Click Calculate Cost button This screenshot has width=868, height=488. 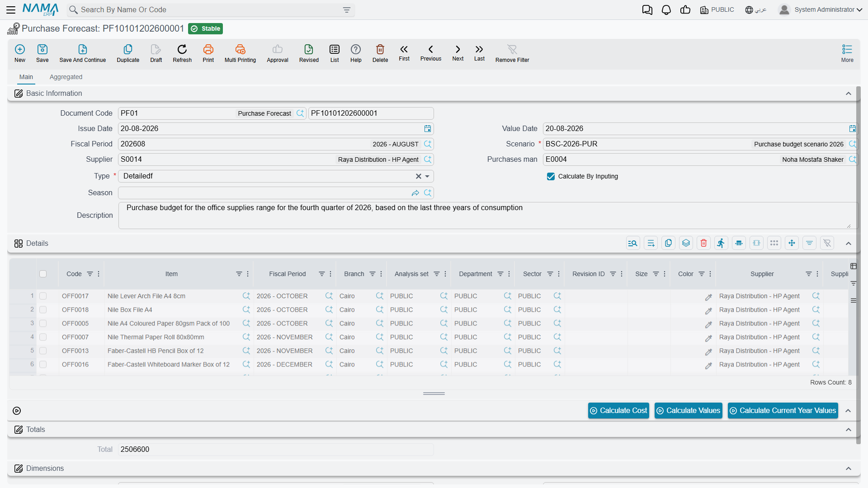pyautogui.click(x=618, y=411)
